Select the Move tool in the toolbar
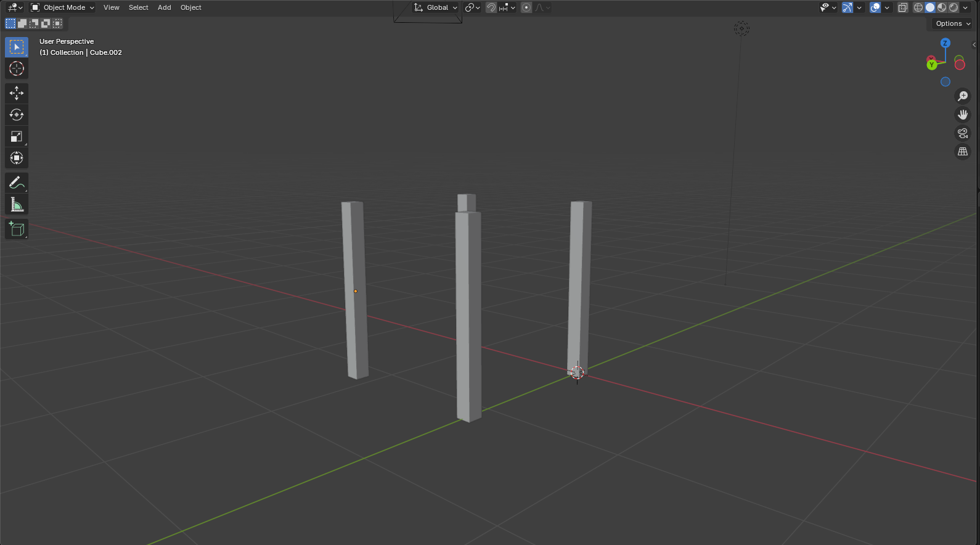This screenshot has height=545, width=980. (17, 93)
